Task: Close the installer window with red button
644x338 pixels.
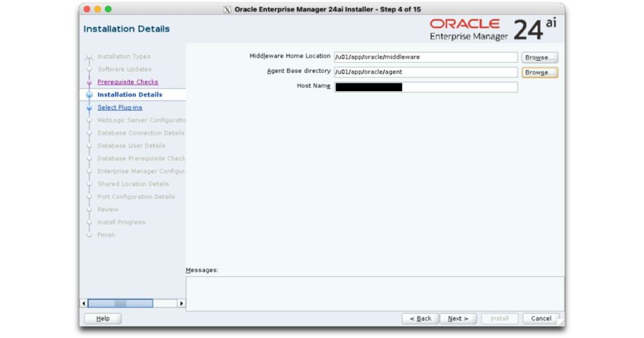Action: point(87,9)
